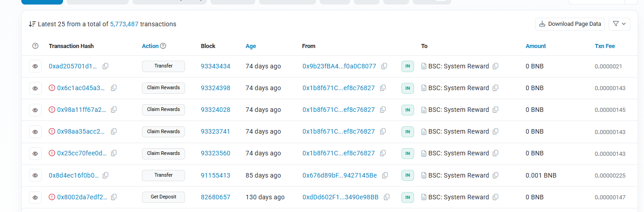Copy transaction hash 0xad205701d1
Image resolution: width=644 pixels, height=212 pixels.
[x=105, y=66]
